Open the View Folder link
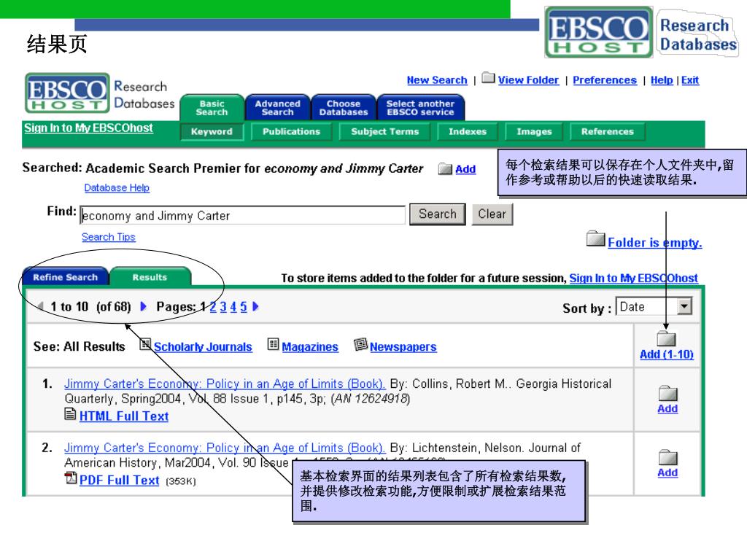Viewport: 747px width, 560px height. pyautogui.click(x=528, y=80)
